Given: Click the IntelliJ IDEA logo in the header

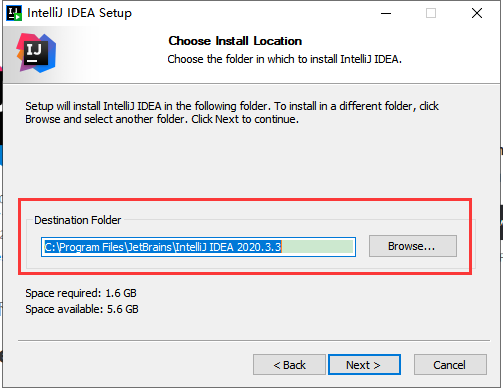Looking at the screenshot, I should point(36,53).
